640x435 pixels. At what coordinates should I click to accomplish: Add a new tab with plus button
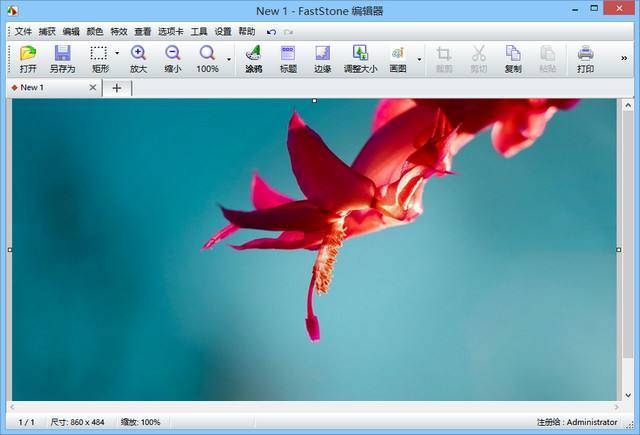point(117,88)
